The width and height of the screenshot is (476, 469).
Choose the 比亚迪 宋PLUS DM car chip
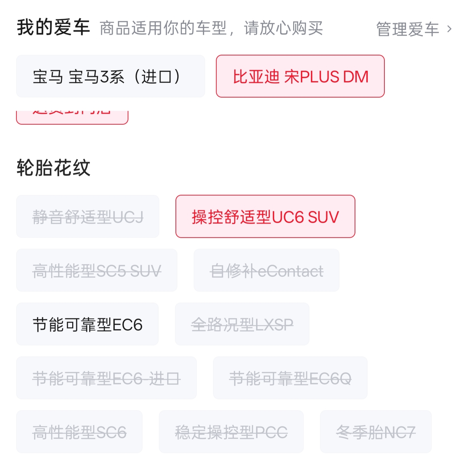pos(300,76)
